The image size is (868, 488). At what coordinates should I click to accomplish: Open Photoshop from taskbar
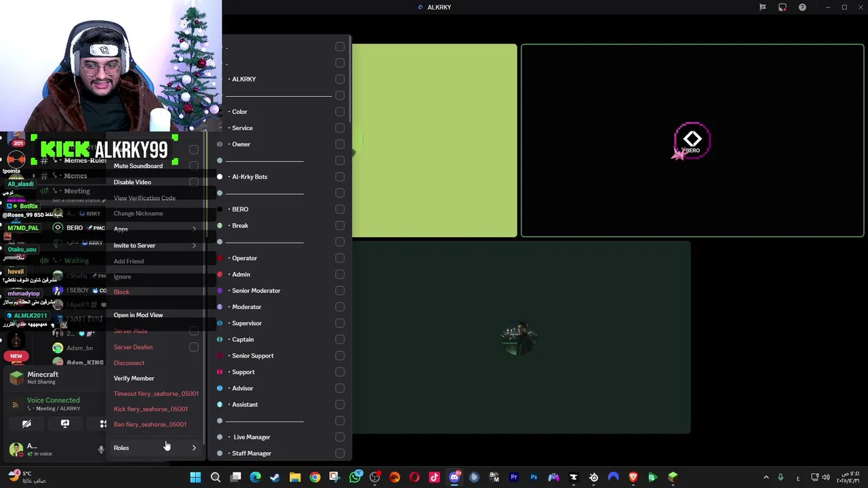pyautogui.click(x=534, y=477)
